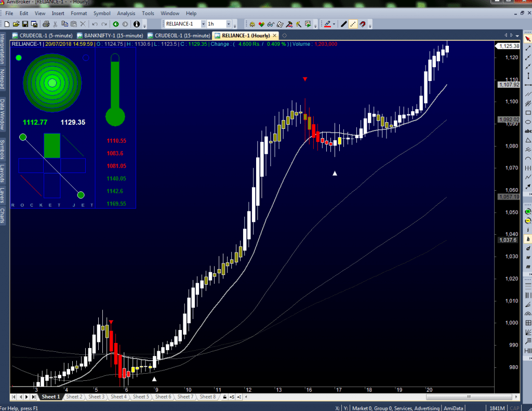The height and width of the screenshot is (411, 532).
Task: Toggle the sheet lock icon
Action: (x=224, y=397)
